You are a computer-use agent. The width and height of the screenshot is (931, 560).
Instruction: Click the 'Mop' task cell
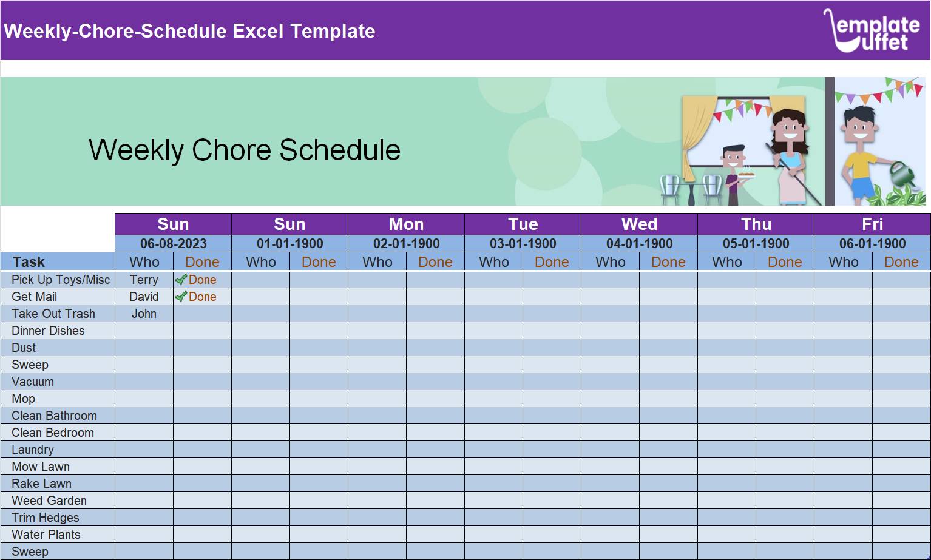(58, 399)
